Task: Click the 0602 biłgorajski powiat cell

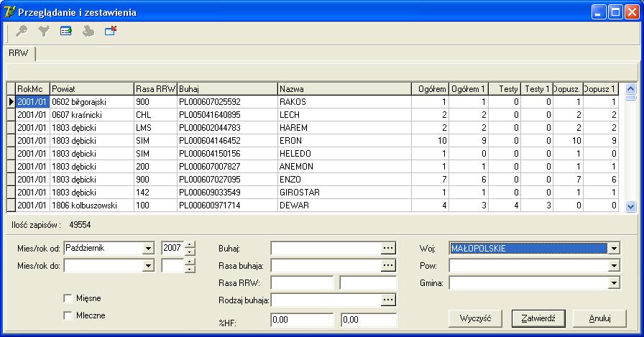Action: tap(92, 102)
